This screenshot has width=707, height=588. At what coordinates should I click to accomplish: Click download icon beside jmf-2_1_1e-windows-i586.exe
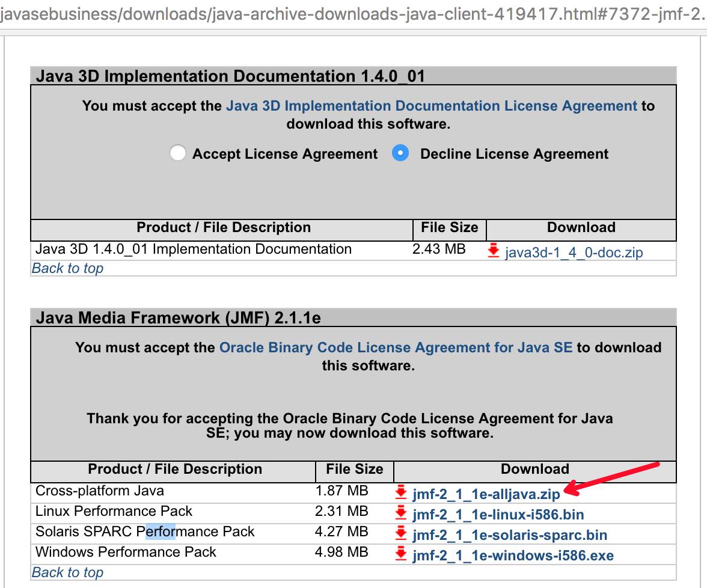(x=401, y=553)
